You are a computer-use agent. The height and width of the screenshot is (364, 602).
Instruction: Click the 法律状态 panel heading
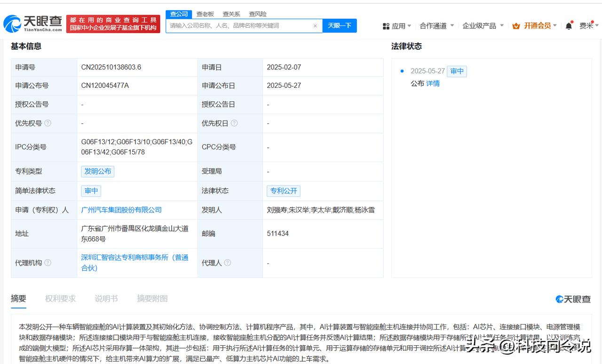pyautogui.click(x=406, y=46)
